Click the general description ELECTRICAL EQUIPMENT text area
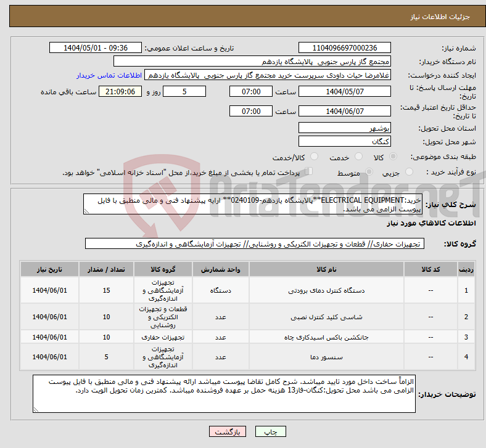486x448 pixels. pos(253,204)
